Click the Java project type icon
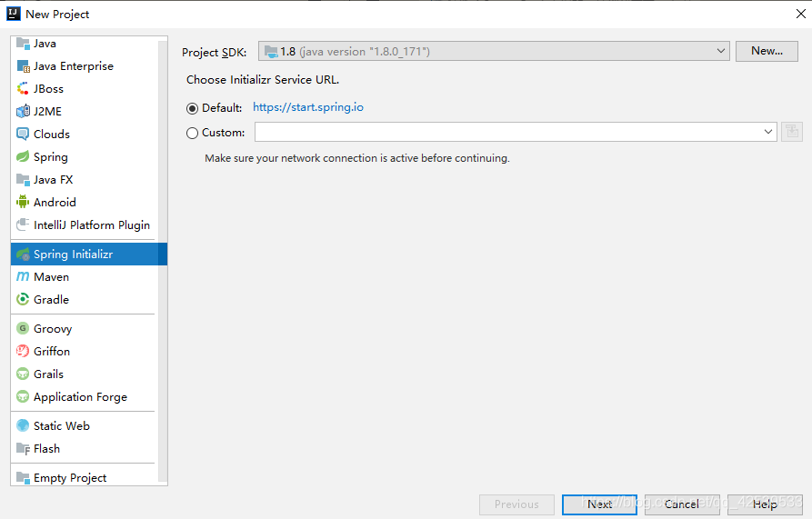Viewport: 812px width, 519px height. [x=23, y=44]
